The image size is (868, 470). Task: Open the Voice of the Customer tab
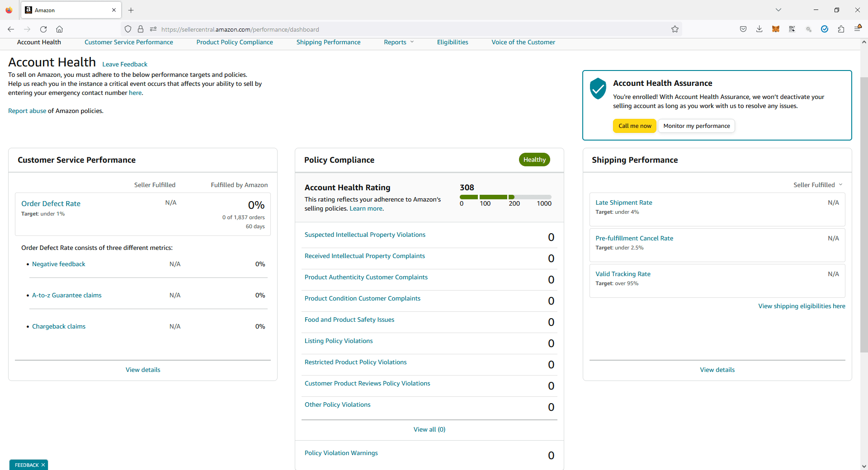[523, 42]
